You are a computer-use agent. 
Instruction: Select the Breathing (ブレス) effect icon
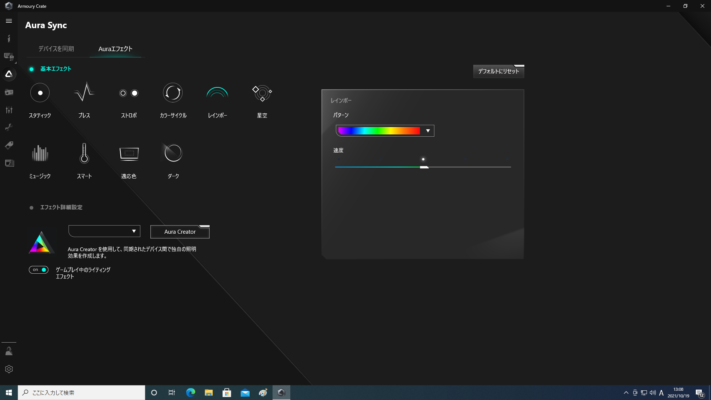point(84,93)
